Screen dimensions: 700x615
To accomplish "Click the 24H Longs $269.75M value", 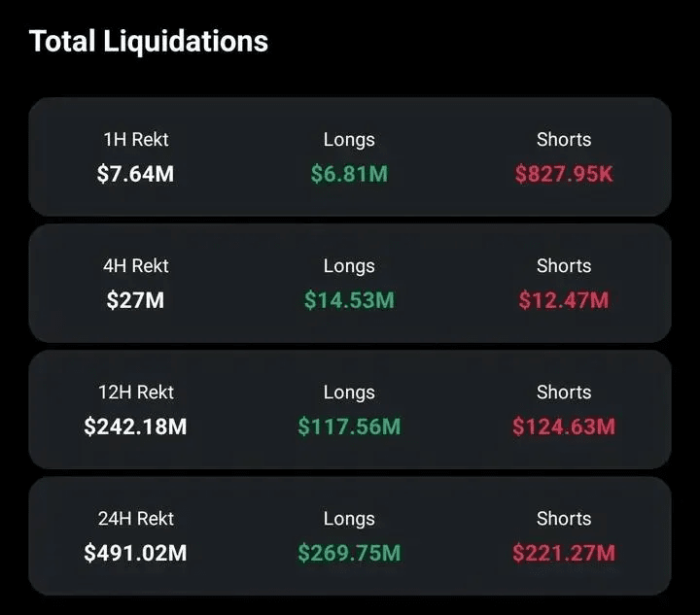I will [x=349, y=553].
